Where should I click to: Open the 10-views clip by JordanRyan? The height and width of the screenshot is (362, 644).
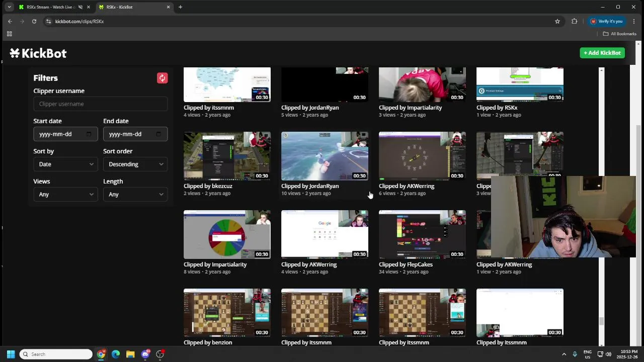pos(325,156)
